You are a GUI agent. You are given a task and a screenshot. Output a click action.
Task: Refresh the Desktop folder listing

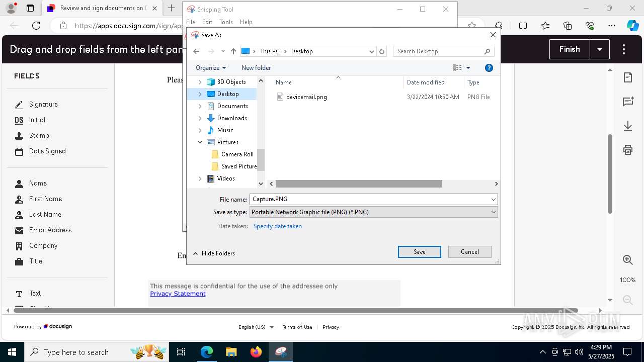click(382, 51)
